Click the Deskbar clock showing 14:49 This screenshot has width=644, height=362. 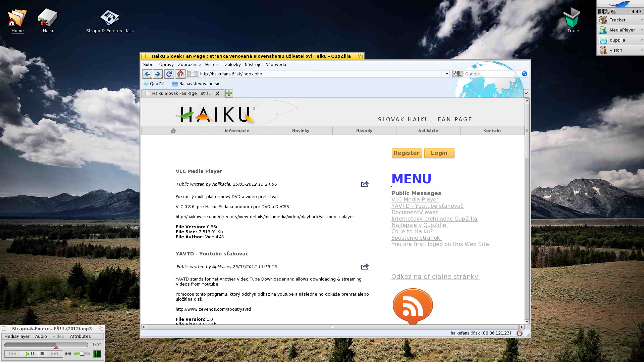635,12
